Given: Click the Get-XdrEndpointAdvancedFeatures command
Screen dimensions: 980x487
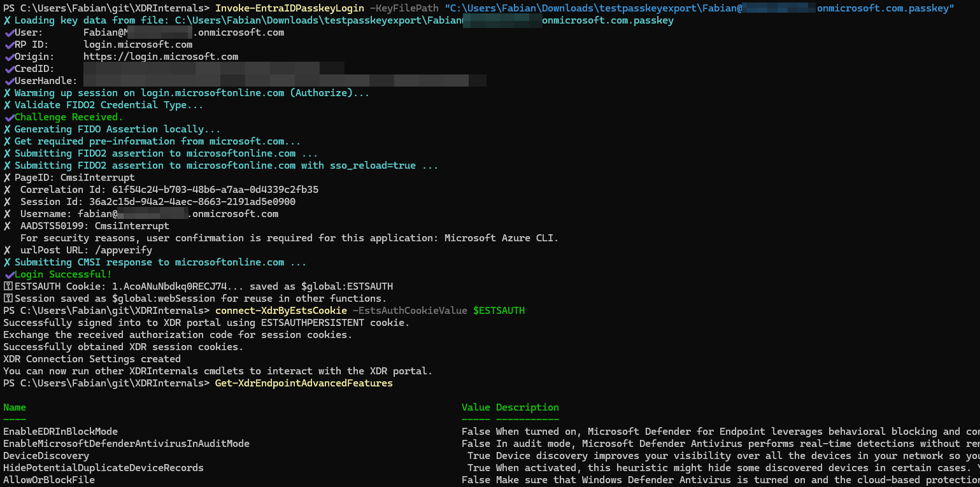Looking at the screenshot, I should point(304,383).
